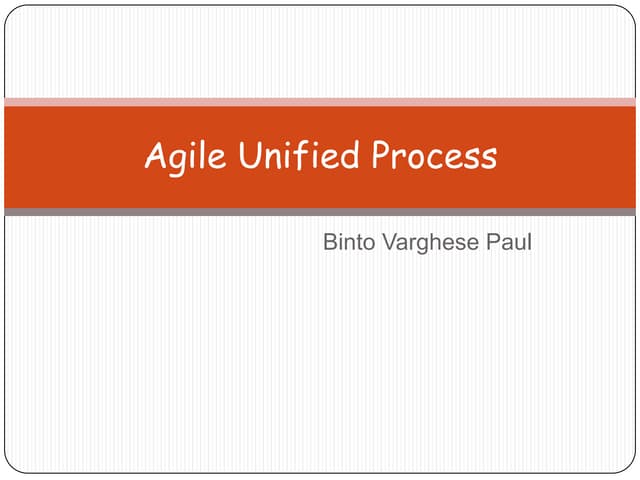Click the orange banner left of the title
640x480 pixels.
point(70,157)
